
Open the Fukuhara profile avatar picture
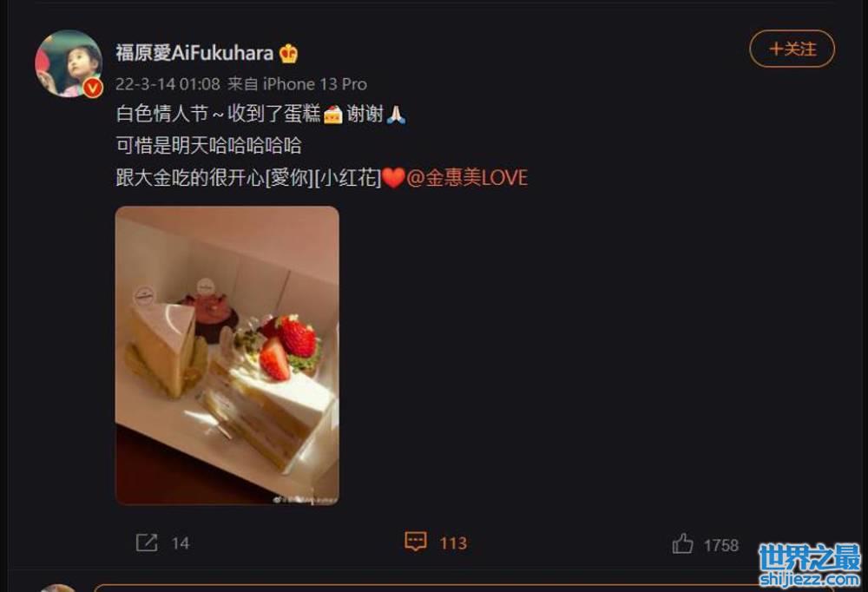(69, 63)
